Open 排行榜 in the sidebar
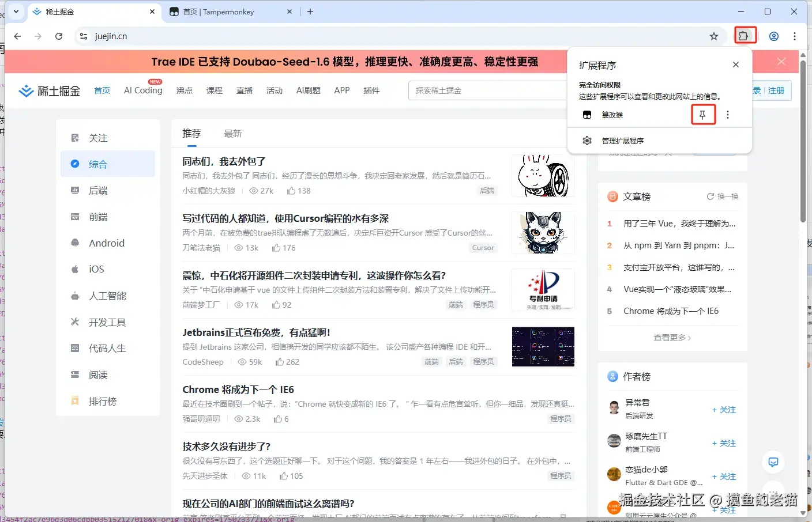 (x=108, y=402)
